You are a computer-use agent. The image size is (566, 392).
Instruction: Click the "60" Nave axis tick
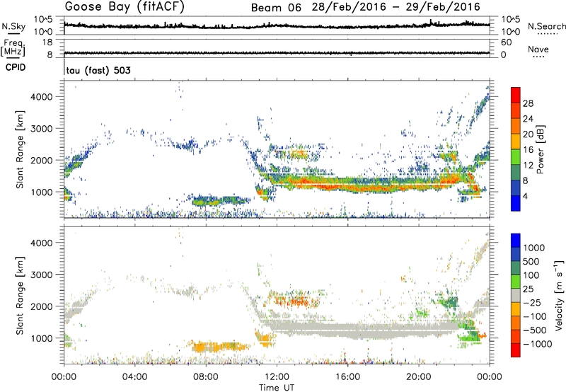coord(506,42)
